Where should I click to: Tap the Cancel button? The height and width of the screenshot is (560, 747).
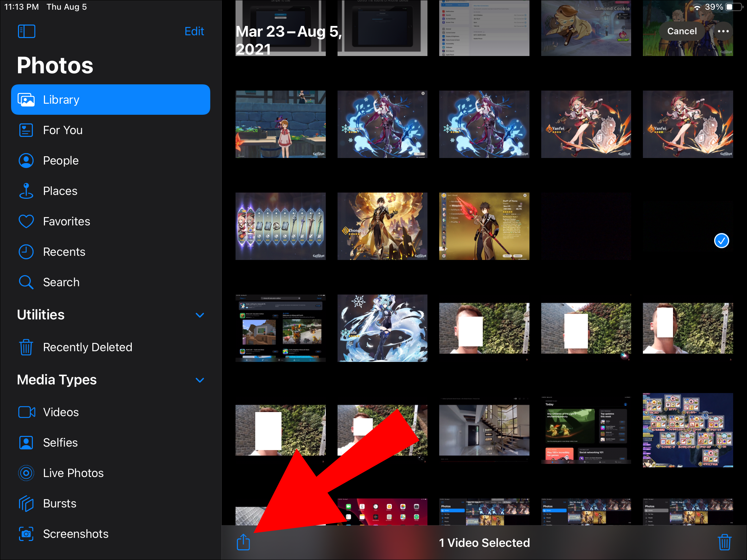682,31
